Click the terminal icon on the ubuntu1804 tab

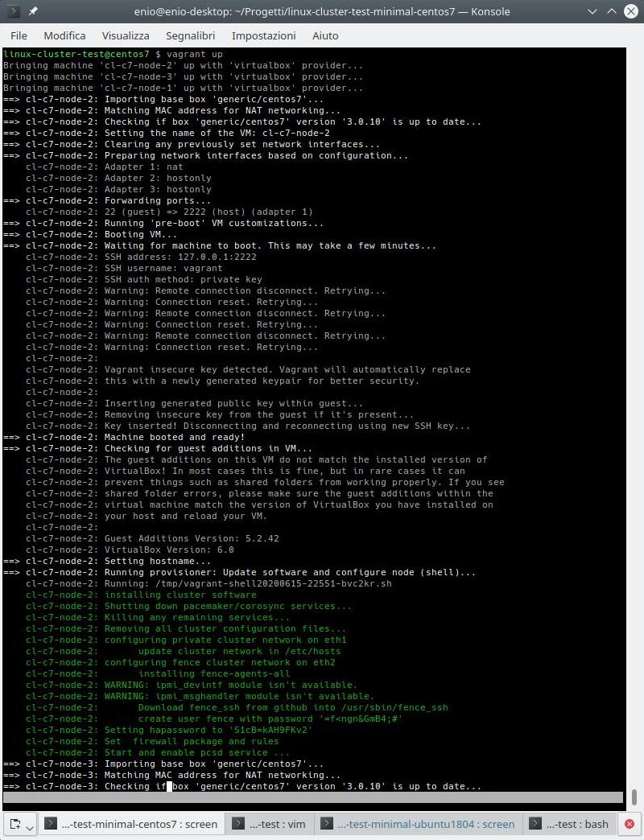326,824
